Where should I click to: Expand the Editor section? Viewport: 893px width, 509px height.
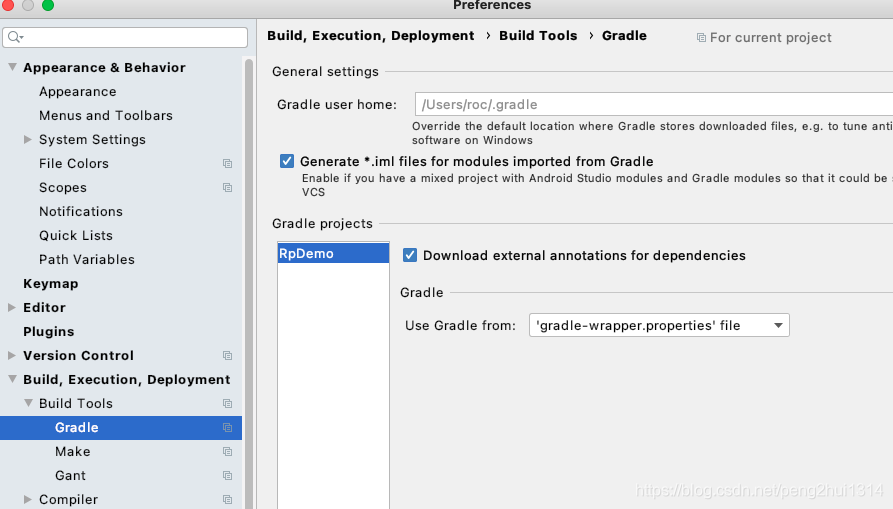12,307
